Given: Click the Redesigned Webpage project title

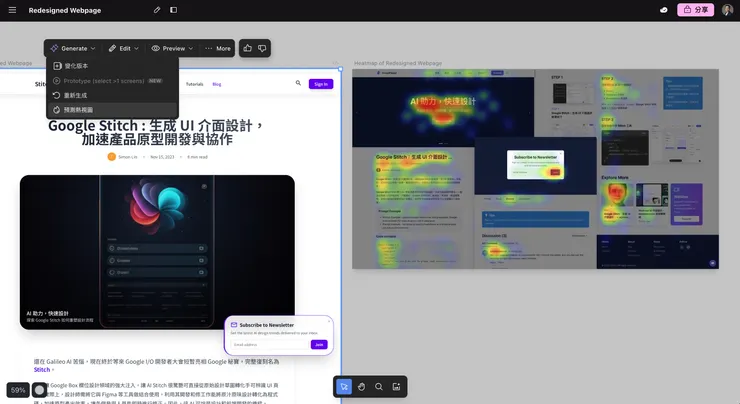Looking at the screenshot, I should (65, 10).
